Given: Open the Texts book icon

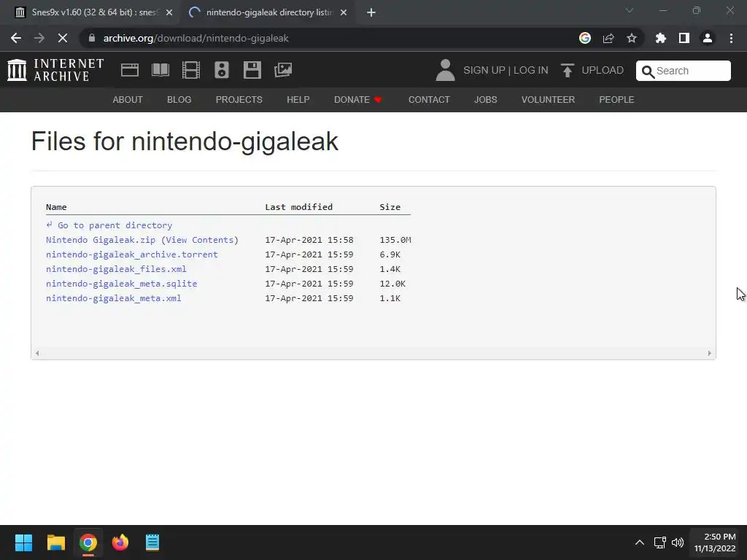Looking at the screenshot, I should (x=160, y=70).
